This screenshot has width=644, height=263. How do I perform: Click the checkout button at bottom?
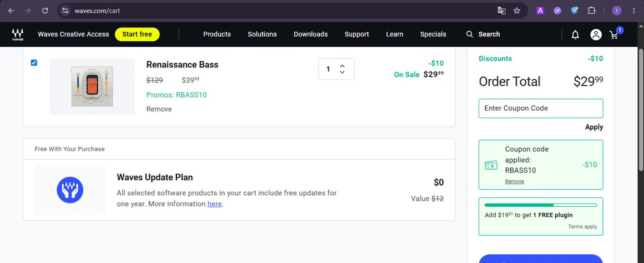point(541,259)
